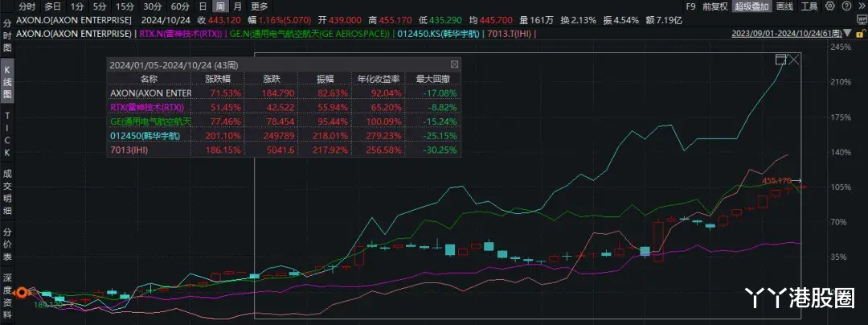Click the 201.10% value in table
The width and height of the screenshot is (868, 325).
click(x=223, y=135)
